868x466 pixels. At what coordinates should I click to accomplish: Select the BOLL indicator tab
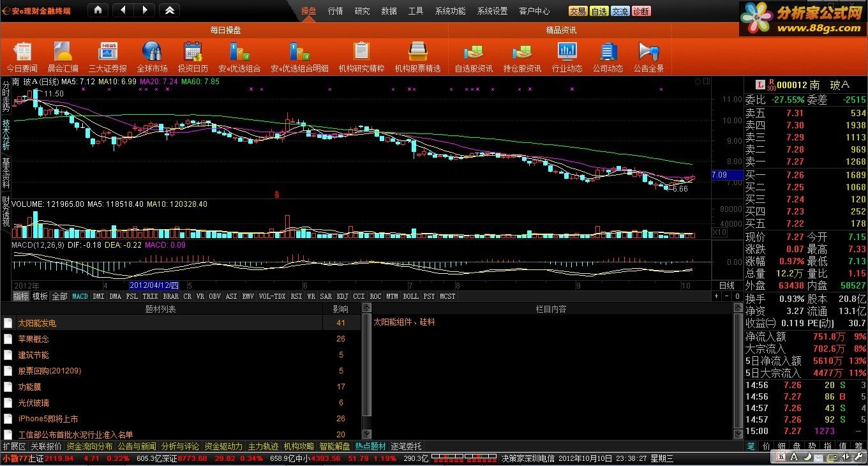click(x=410, y=296)
